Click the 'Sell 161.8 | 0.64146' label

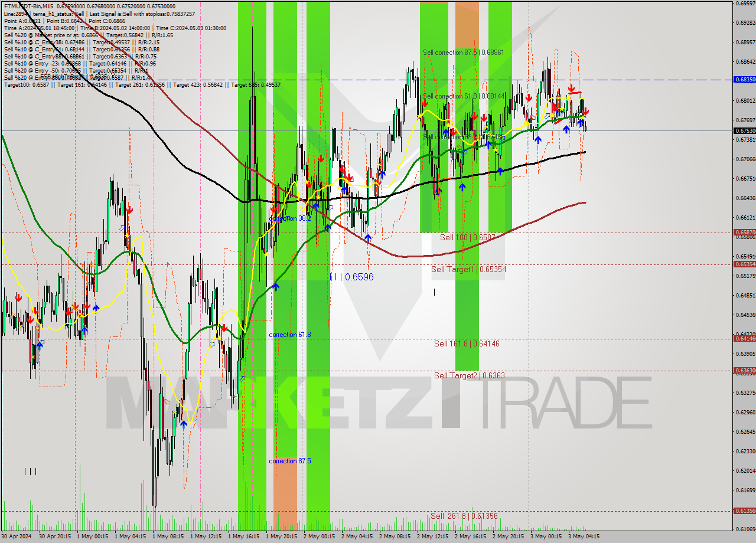467,344
